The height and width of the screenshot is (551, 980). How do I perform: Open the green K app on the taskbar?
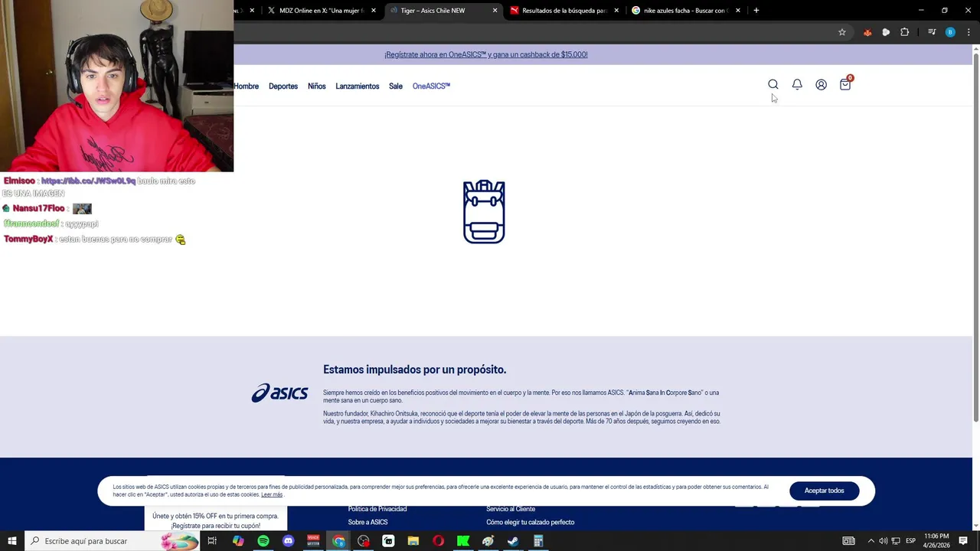pyautogui.click(x=463, y=541)
